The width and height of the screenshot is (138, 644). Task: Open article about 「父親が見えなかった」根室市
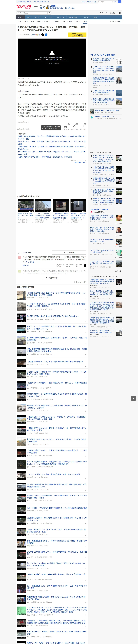pos(56,294)
